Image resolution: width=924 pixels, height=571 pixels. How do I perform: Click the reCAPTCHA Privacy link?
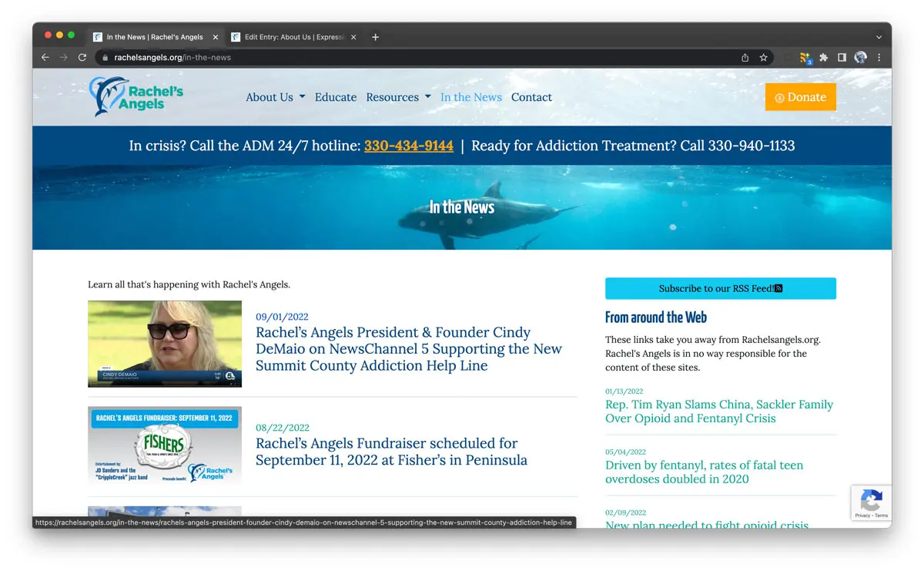click(862, 516)
